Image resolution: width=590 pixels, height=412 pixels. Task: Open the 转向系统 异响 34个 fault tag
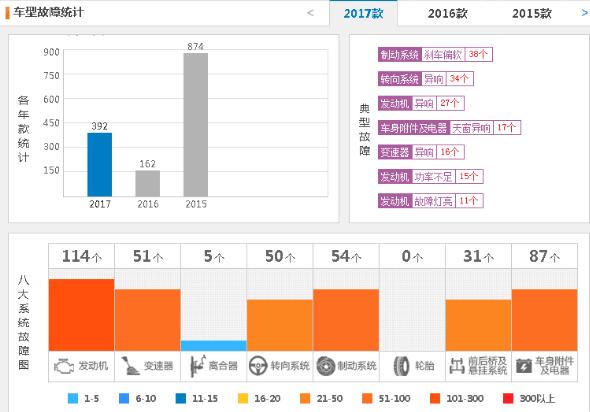pos(426,79)
